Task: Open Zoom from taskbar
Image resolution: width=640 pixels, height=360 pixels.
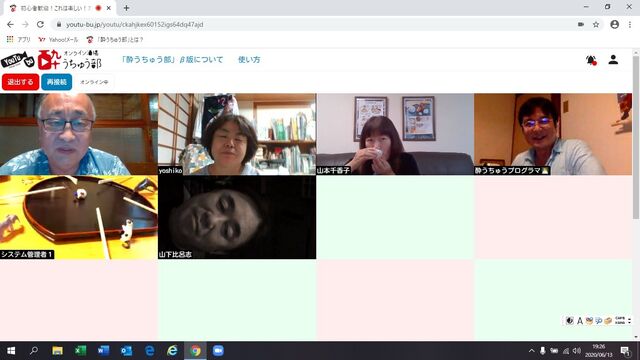Action: click(218, 351)
